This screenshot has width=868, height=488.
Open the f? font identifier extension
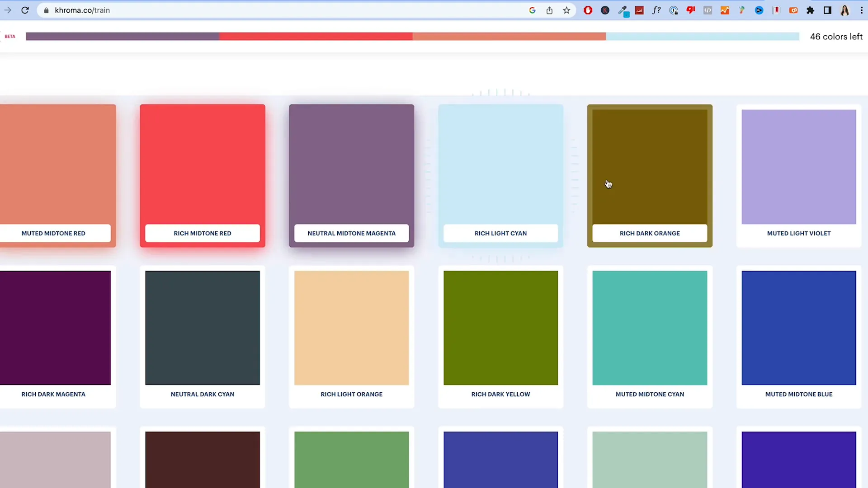pos(656,10)
